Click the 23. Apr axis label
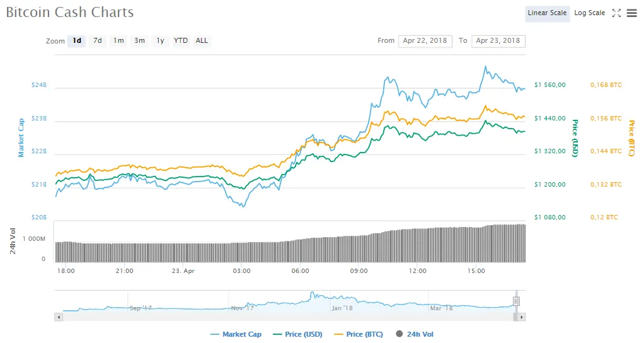The height and width of the screenshot is (343, 644). (x=183, y=271)
